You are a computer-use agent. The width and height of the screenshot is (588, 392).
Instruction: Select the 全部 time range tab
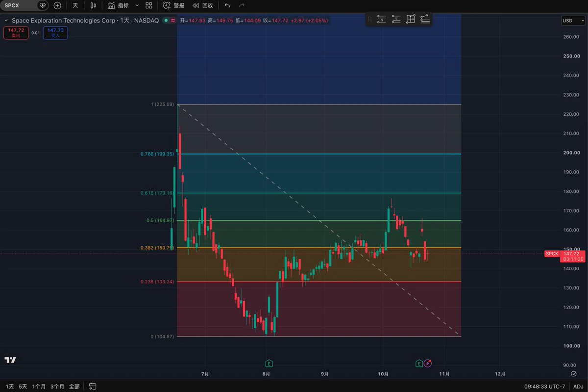point(74,386)
